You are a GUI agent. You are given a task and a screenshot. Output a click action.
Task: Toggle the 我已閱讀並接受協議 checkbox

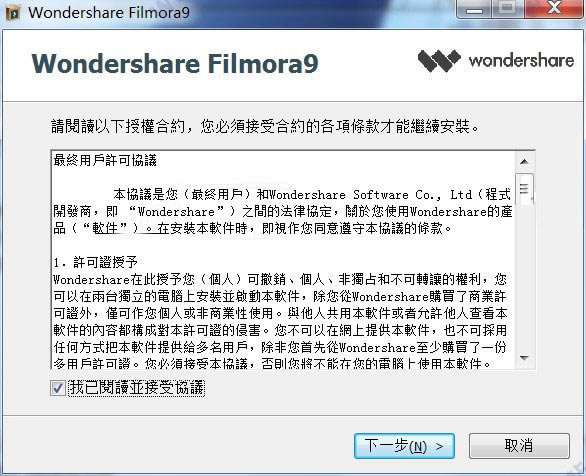pos(58,388)
